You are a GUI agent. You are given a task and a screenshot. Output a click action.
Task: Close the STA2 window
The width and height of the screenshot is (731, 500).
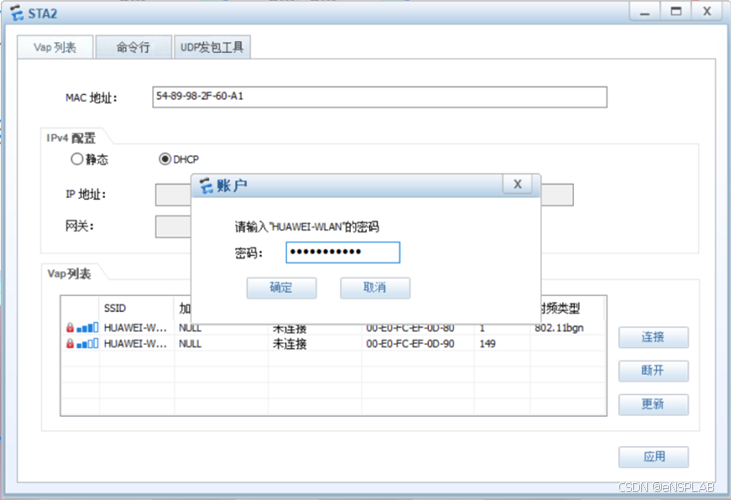pyautogui.click(x=707, y=11)
